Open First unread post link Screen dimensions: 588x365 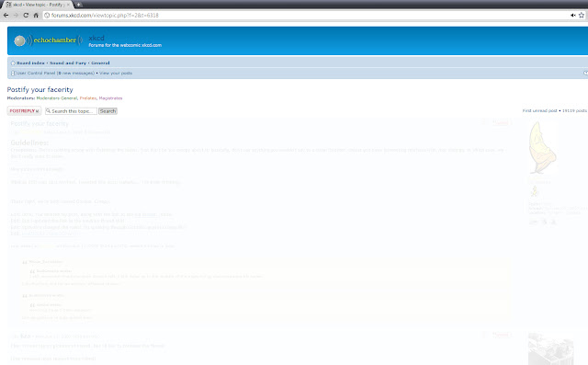point(539,111)
